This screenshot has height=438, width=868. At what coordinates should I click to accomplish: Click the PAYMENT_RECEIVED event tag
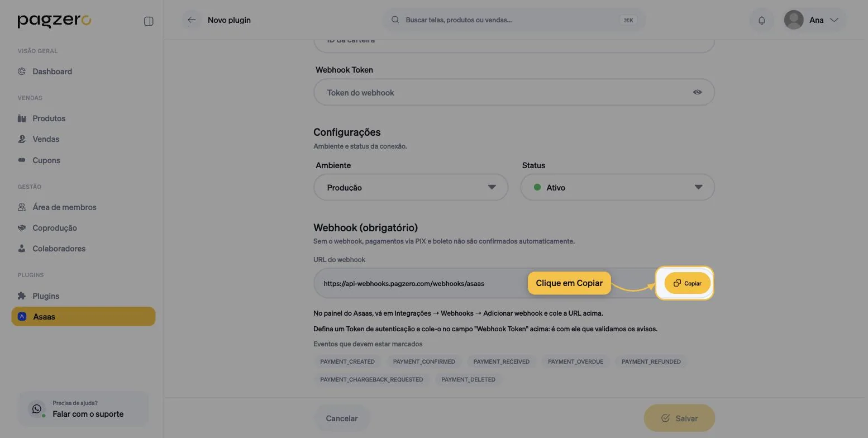(x=502, y=362)
